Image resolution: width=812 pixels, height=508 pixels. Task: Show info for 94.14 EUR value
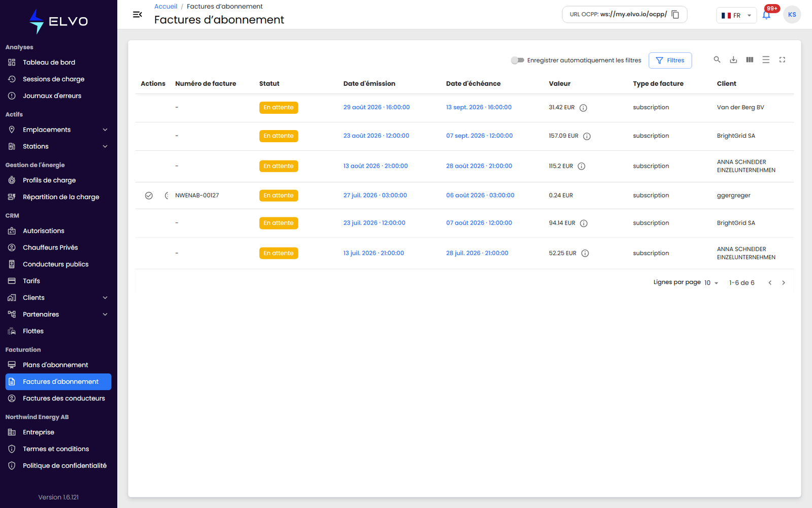584,223
